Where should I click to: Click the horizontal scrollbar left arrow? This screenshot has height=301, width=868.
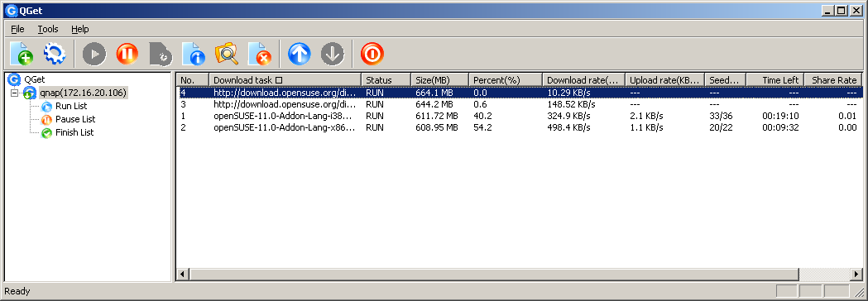[182, 274]
